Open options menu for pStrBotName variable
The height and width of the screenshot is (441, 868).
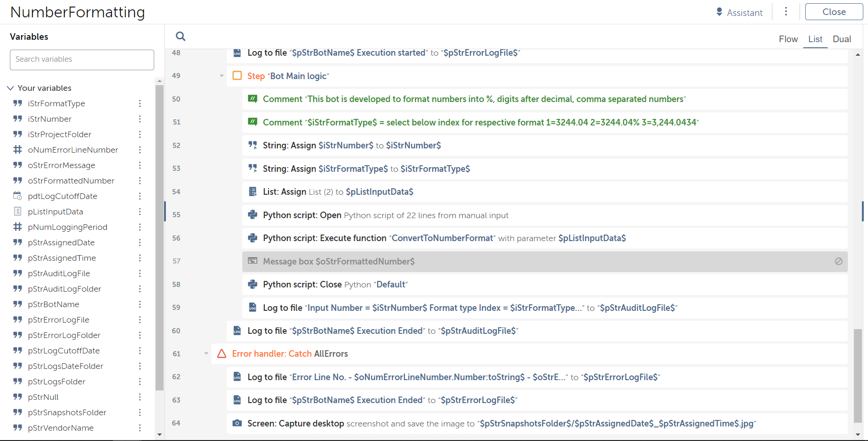coord(140,304)
